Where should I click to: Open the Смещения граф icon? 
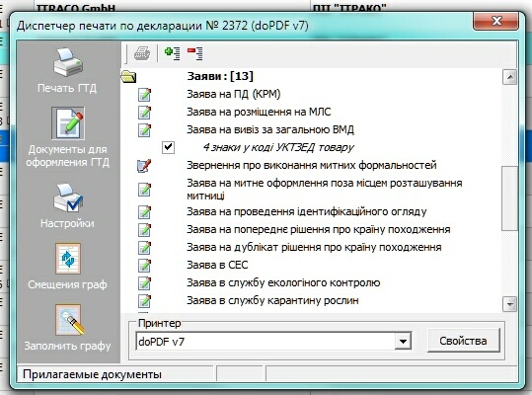coord(68,259)
